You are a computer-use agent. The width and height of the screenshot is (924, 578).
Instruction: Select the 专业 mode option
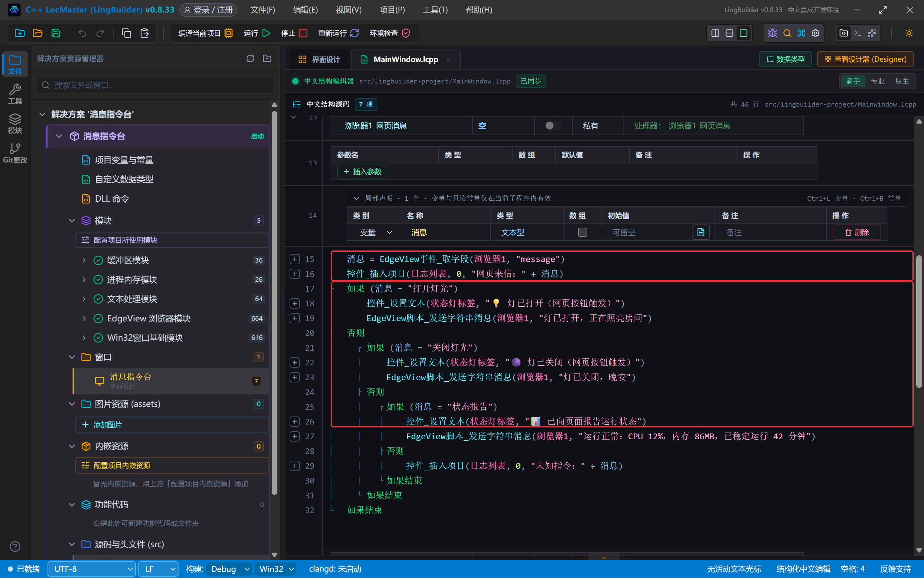tap(877, 81)
